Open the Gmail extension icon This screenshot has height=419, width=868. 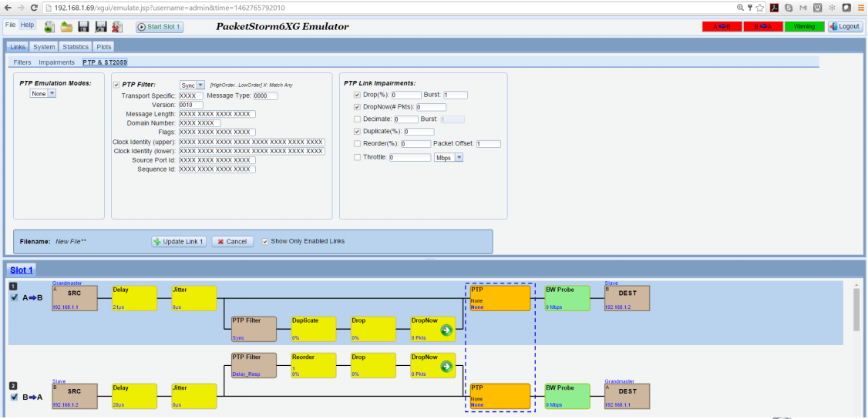803,8
